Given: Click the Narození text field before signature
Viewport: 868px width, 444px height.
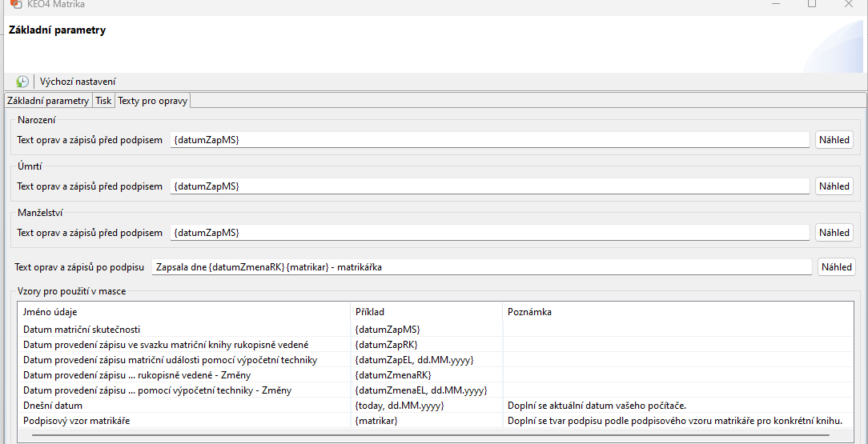Looking at the screenshot, I should pyautogui.click(x=489, y=140).
